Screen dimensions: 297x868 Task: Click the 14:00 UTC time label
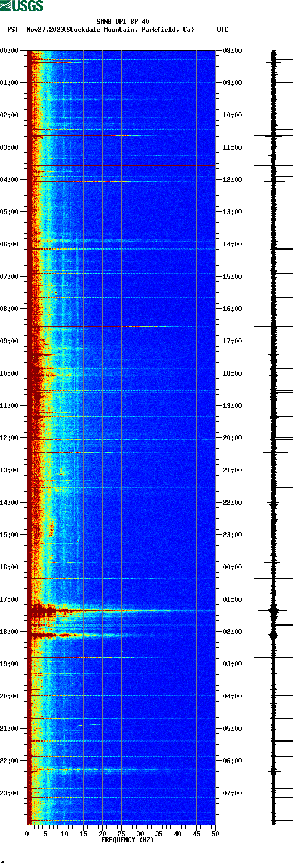tap(232, 244)
